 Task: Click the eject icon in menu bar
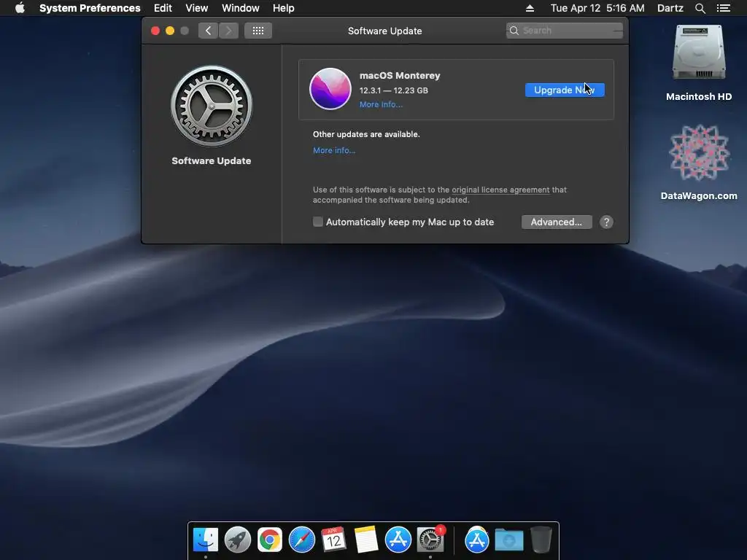pyautogui.click(x=530, y=8)
